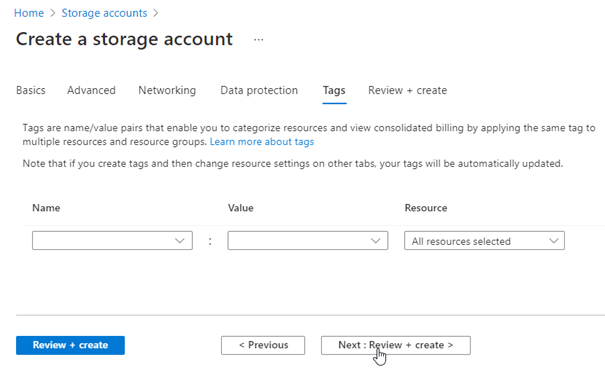Viewport: 605px width, 376px height.
Task: Open the tag Value combo box
Action: [x=308, y=241]
